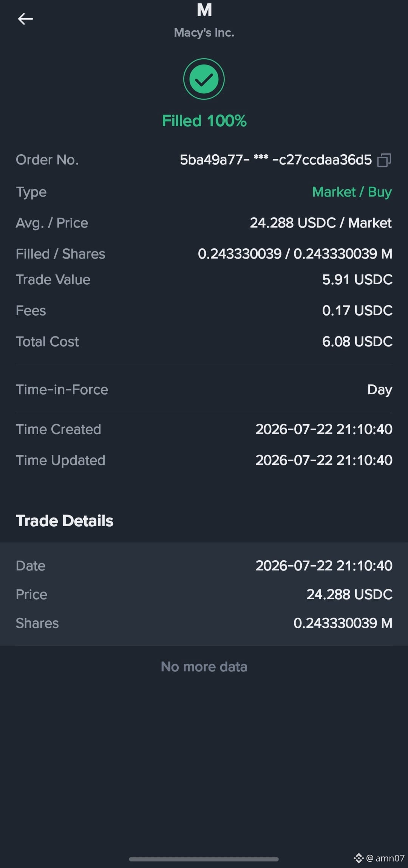408x868 pixels.
Task: Tap the back arrow icon
Action: click(x=25, y=19)
